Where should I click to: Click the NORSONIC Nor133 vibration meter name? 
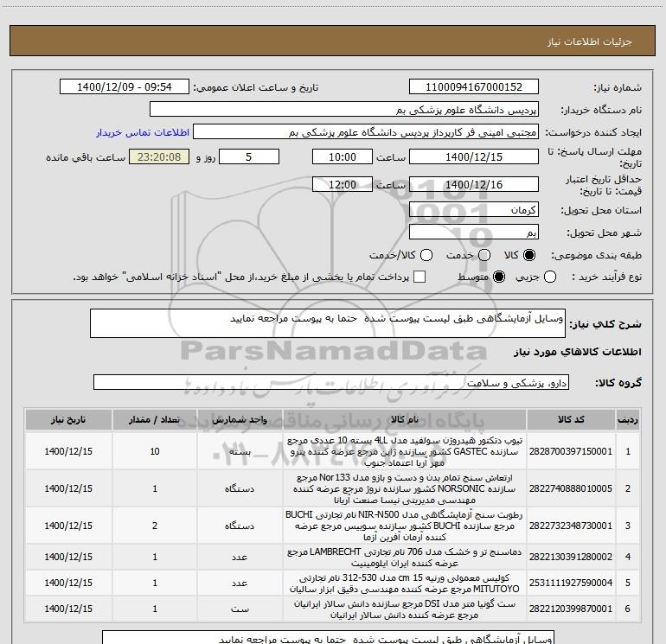pos(405,488)
